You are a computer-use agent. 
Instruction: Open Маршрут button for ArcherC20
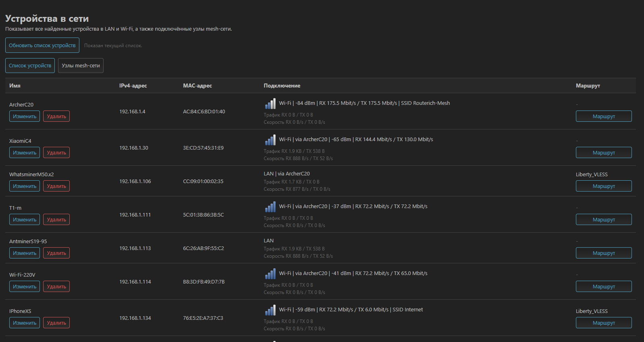[x=603, y=117]
